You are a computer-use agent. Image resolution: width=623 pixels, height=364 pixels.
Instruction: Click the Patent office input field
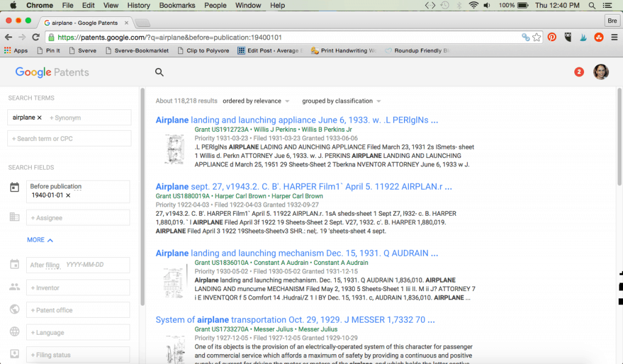pos(78,310)
